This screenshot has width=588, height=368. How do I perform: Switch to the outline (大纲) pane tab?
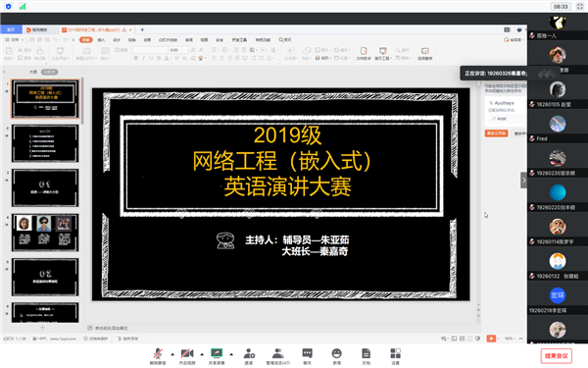coord(33,72)
